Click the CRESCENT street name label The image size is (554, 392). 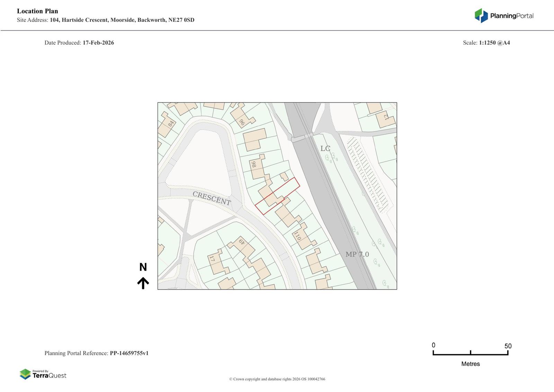point(212,199)
